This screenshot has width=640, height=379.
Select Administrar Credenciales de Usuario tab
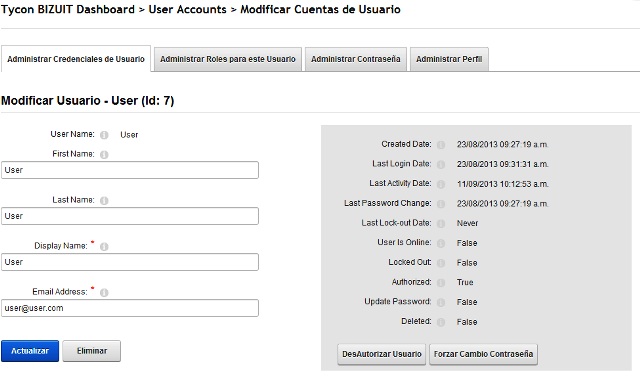(x=76, y=59)
